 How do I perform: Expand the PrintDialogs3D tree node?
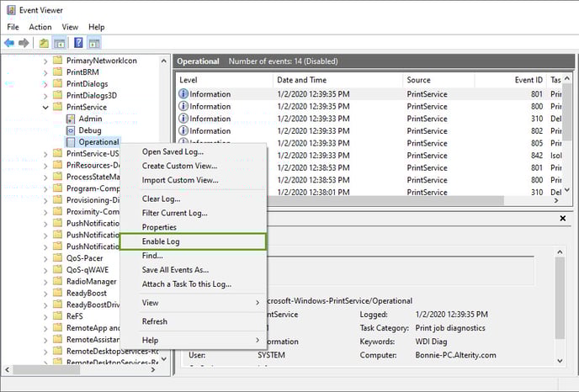pos(45,96)
